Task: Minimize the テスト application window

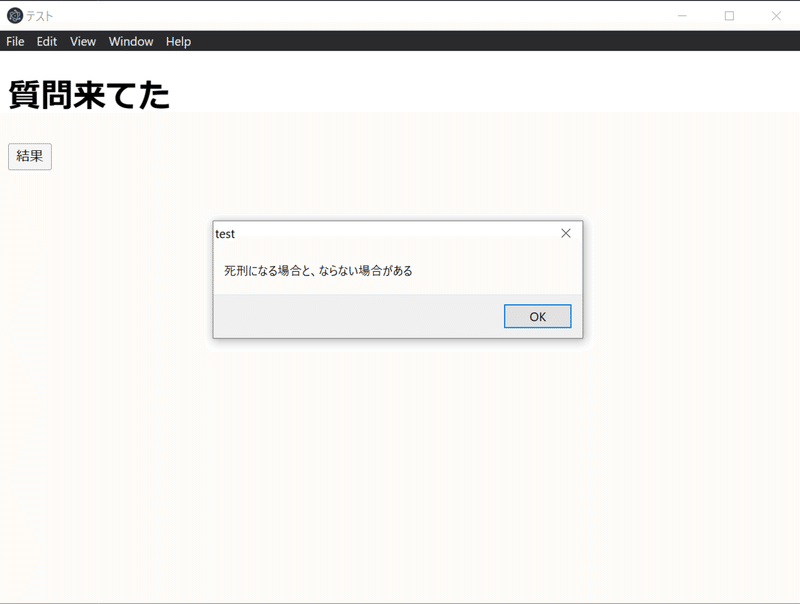Action: (681, 16)
